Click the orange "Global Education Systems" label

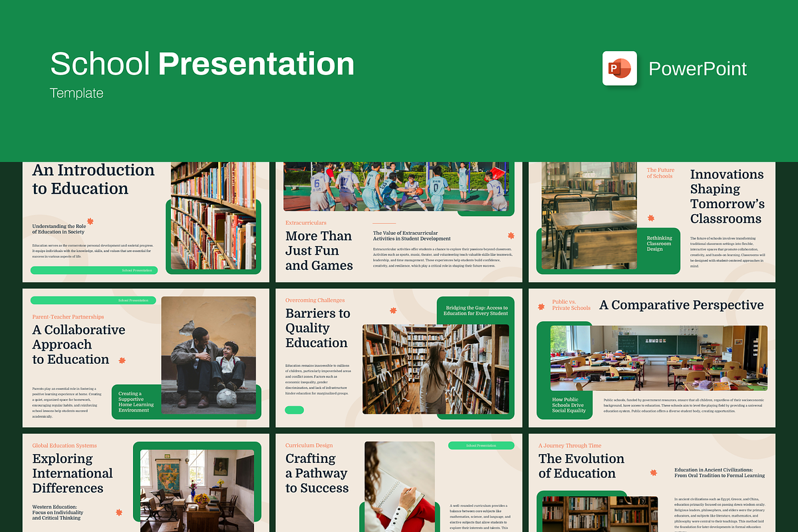[65, 446]
